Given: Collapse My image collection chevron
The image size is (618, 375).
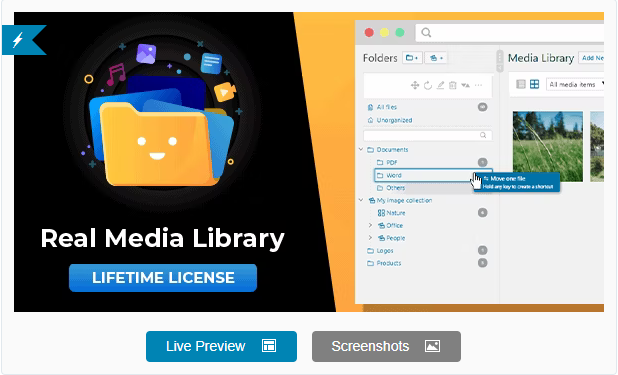Looking at the screenshot, I should [x=361, y=200].
